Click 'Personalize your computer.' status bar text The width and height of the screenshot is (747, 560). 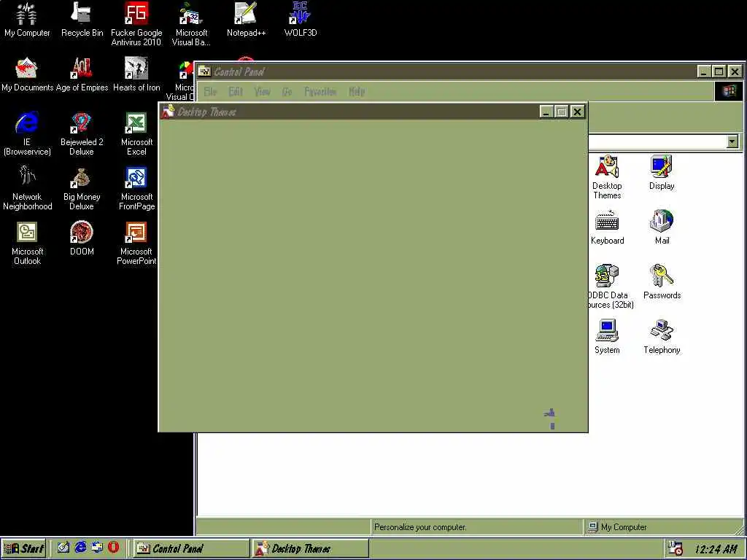click(x=420, y=527)
